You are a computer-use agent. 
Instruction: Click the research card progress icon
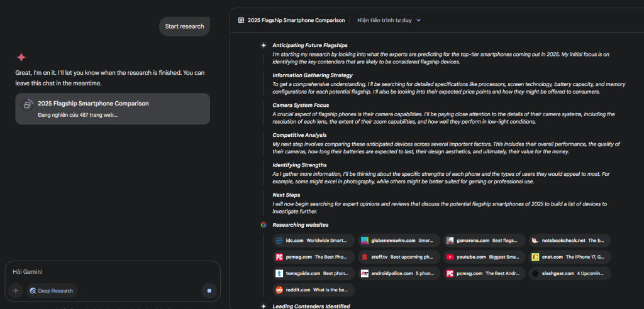tap(27, 105)
